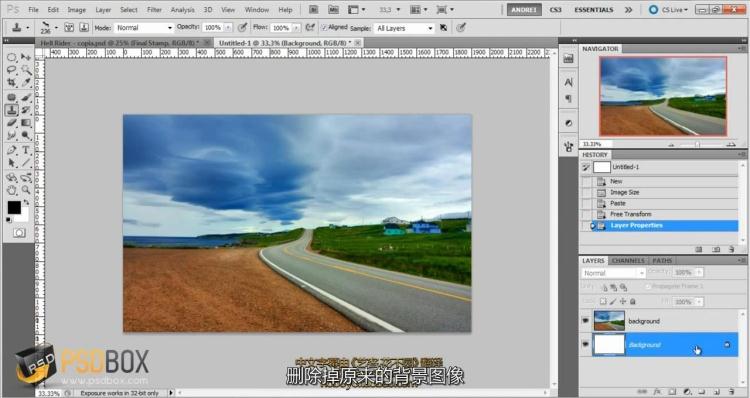The image size is (750, 398).
Task: Select the Move tool
Action: pyautogui.click(x=26, y=57)
